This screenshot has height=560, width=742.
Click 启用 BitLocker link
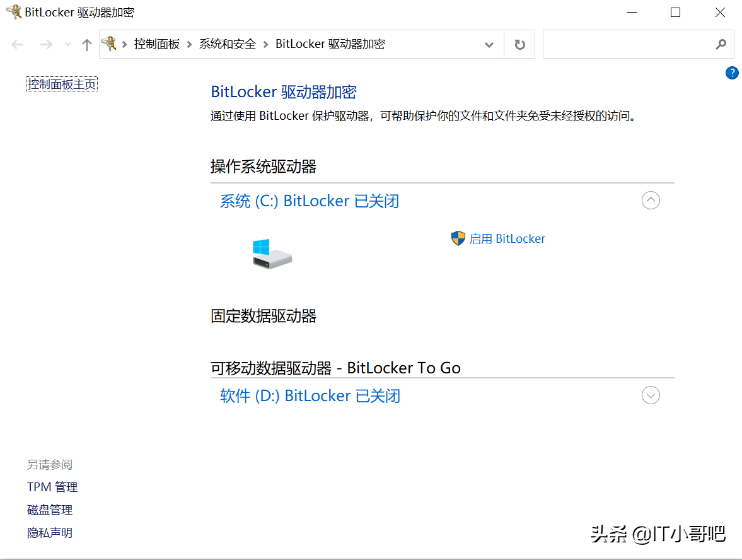coord(507,238)
